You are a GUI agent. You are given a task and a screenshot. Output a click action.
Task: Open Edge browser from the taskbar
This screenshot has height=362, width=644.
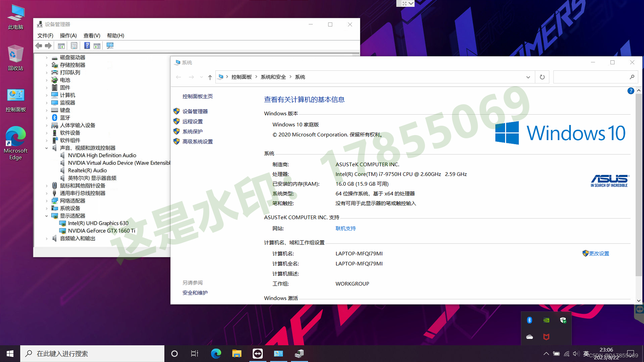click(x=216, y=354)
